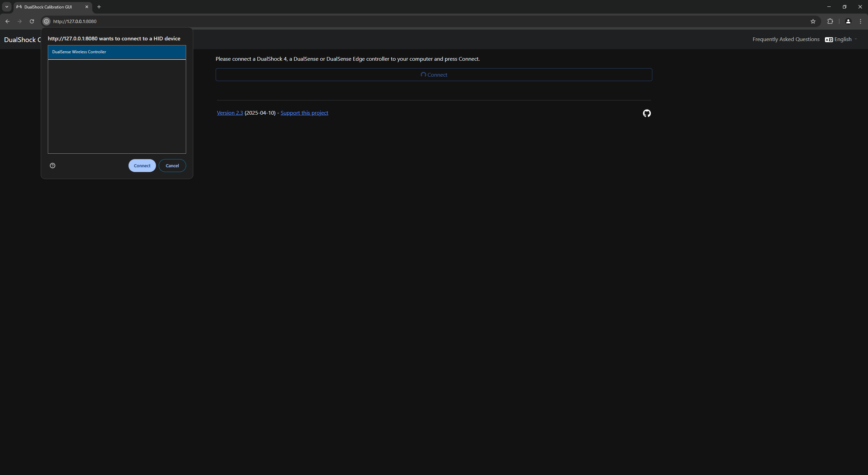Open a new browser tab
The height and width of the screenshot is (475, 868).
99,7
